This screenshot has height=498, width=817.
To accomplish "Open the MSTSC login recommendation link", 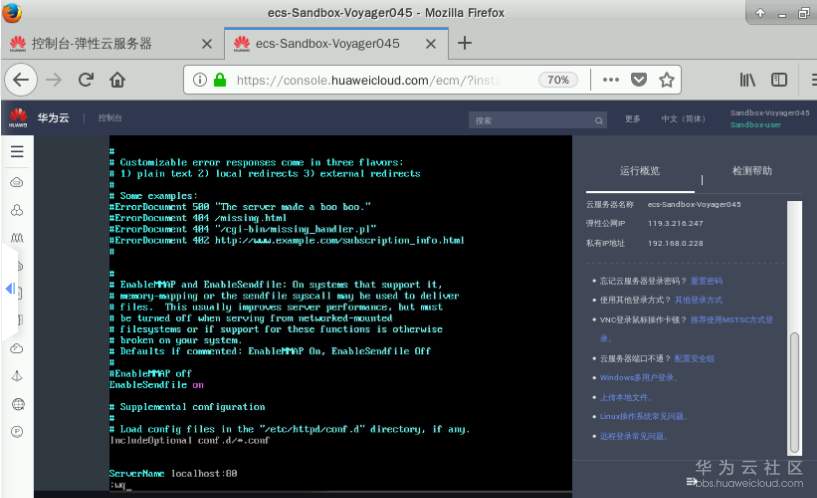I will point(732,319).
